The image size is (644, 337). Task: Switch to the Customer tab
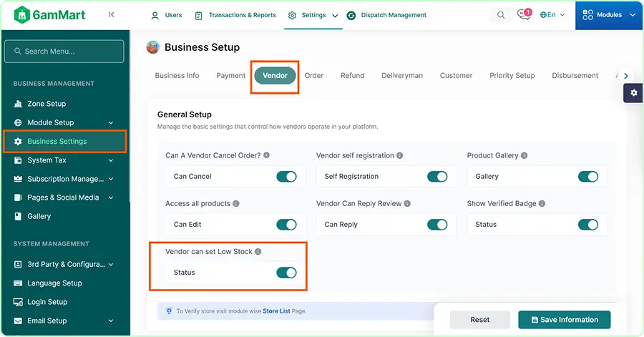coord(456,76)
